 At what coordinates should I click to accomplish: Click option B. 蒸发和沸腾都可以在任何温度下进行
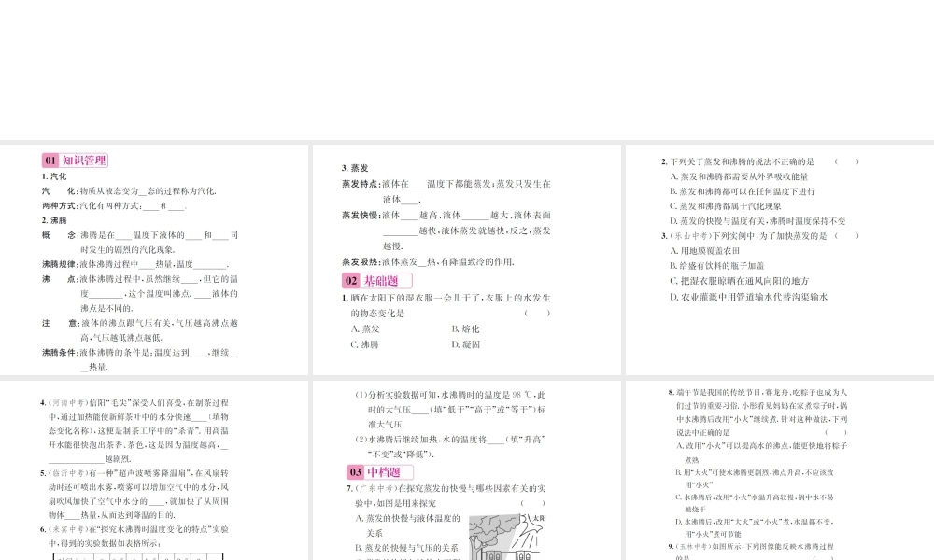tap(743, 191)
